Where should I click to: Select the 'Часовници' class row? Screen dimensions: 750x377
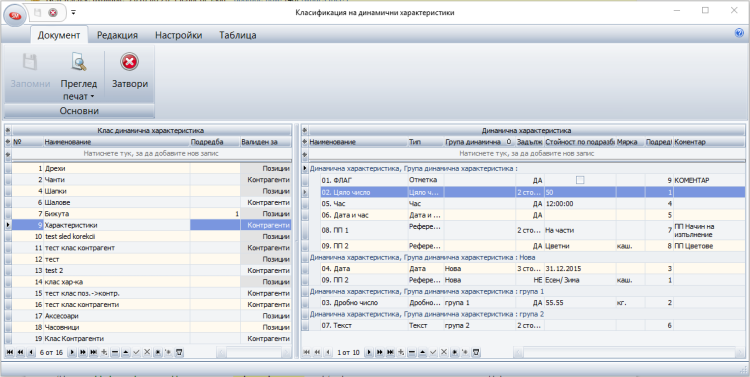coord(151,327)
